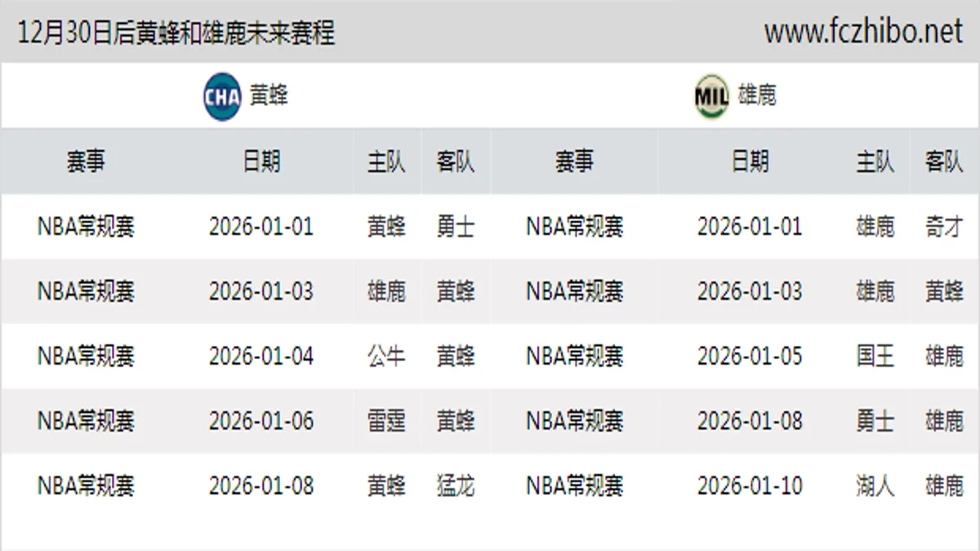The image size is (980, 551).
Task: Select the 2026-01-01 date in Hornets schedule
Action: coord(261,227)
